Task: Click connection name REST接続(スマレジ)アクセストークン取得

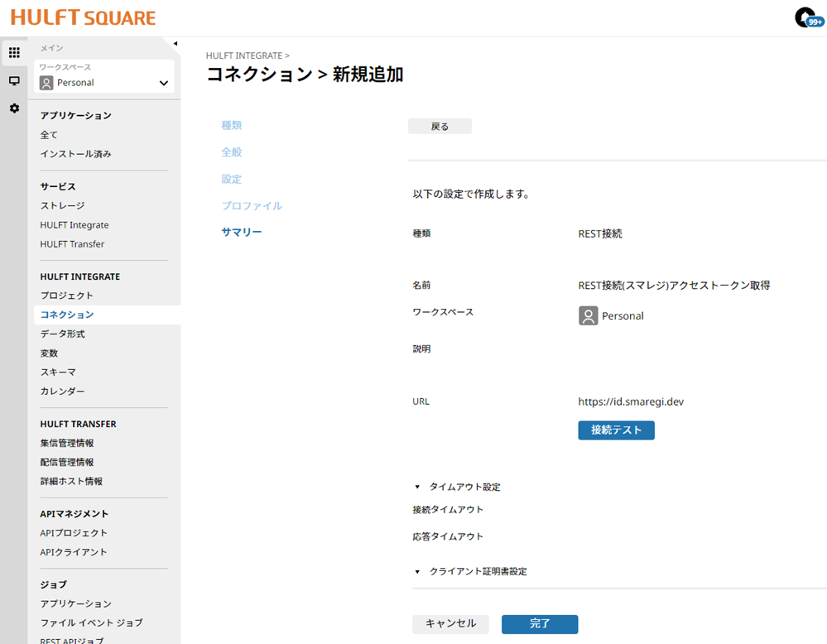Action: 674,286
